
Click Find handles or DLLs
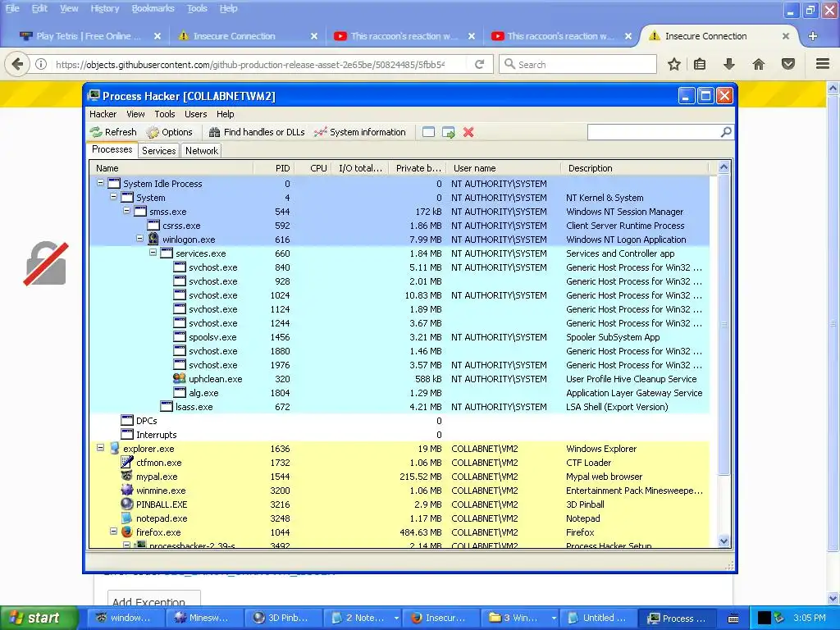[257, 132]
